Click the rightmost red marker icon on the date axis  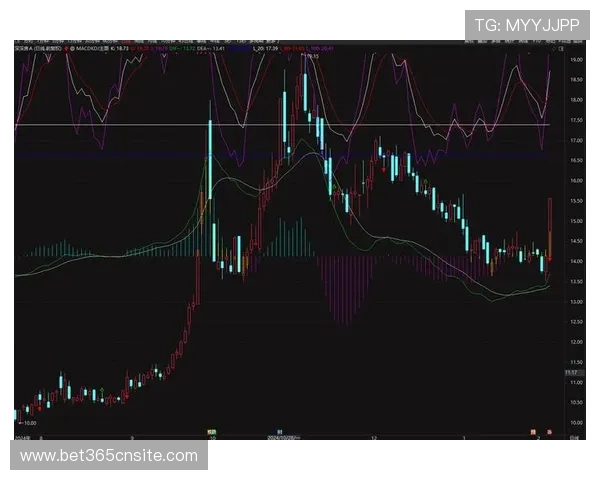pos(549,431)
